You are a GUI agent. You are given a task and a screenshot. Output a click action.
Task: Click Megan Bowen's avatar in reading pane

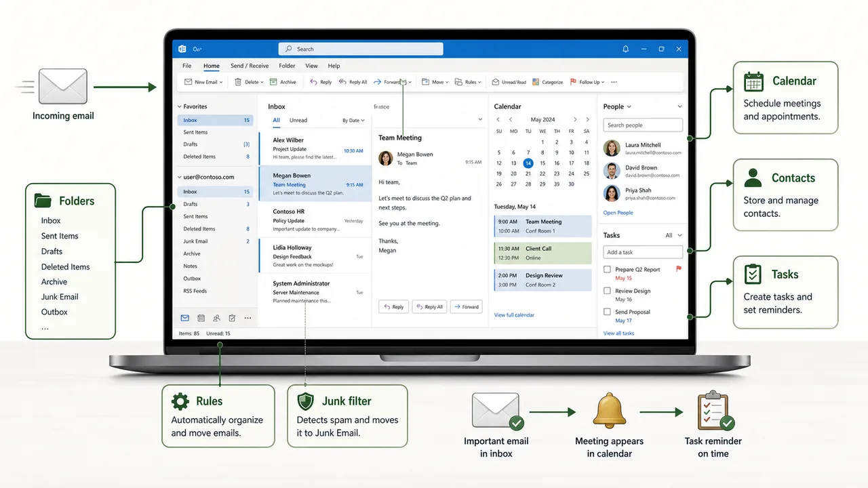click(x=386, y=158)
